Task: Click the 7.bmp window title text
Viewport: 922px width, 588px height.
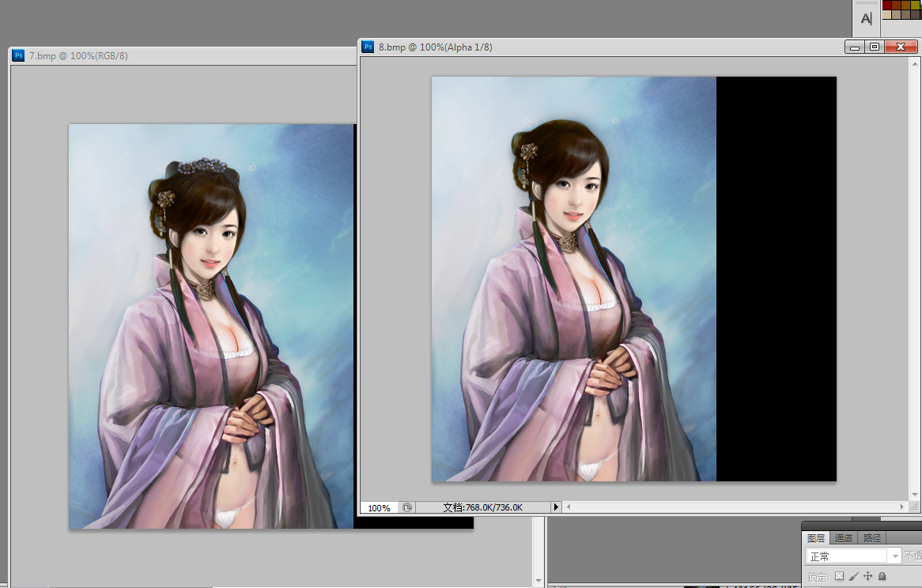Action: pos(78,56)
